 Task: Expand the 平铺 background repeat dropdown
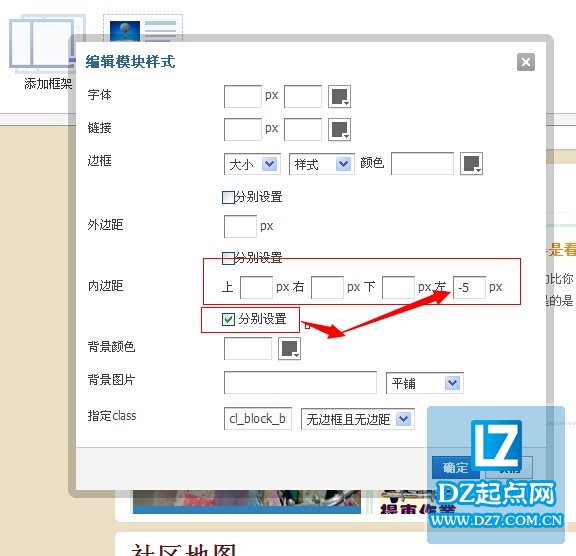tap(425, 383)
